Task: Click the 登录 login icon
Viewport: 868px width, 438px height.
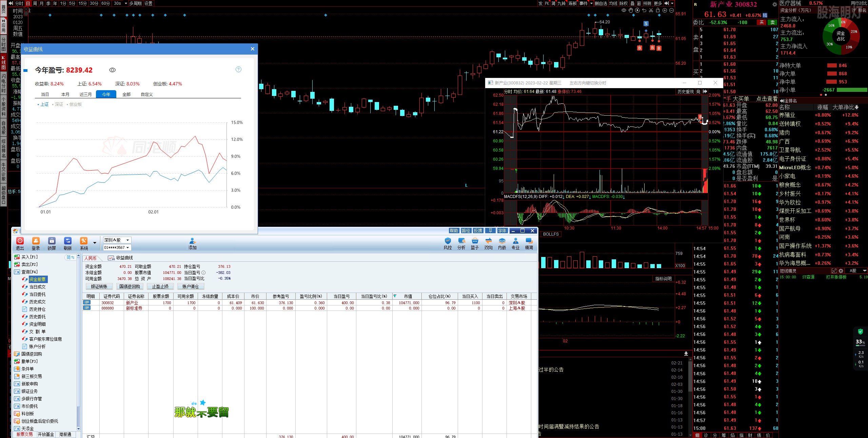Action: click(36, 243)
